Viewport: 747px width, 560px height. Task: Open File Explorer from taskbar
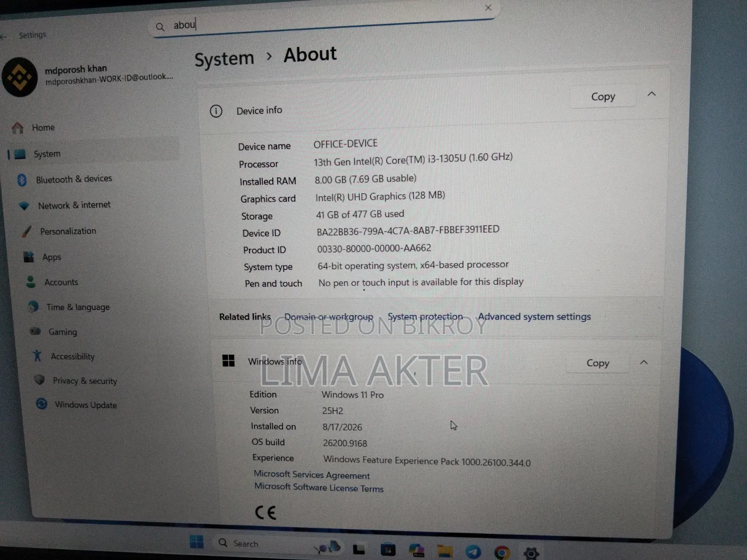point(444,552)
